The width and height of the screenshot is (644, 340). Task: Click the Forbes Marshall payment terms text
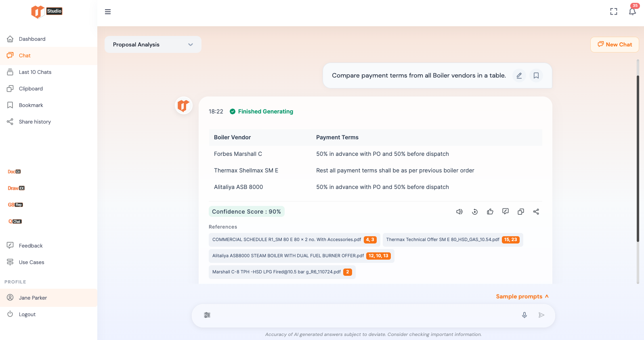(x=382, y=154)
